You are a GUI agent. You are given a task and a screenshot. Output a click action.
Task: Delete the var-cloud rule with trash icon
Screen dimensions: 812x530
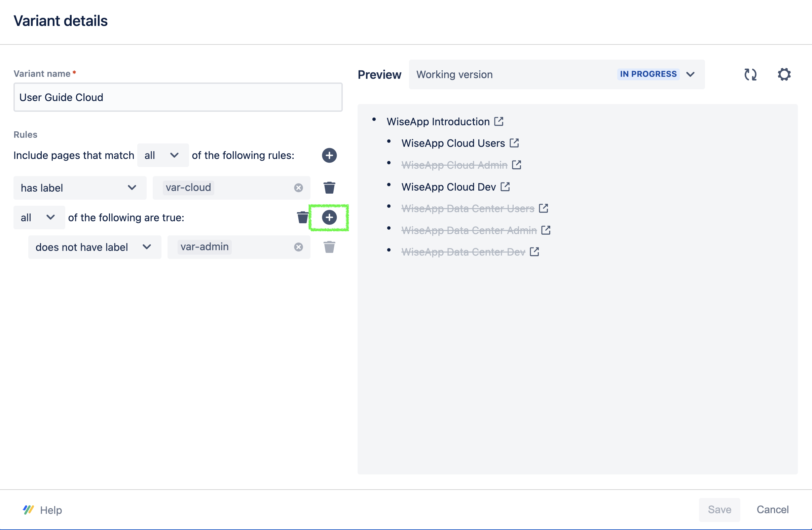(x=329, y=188)
